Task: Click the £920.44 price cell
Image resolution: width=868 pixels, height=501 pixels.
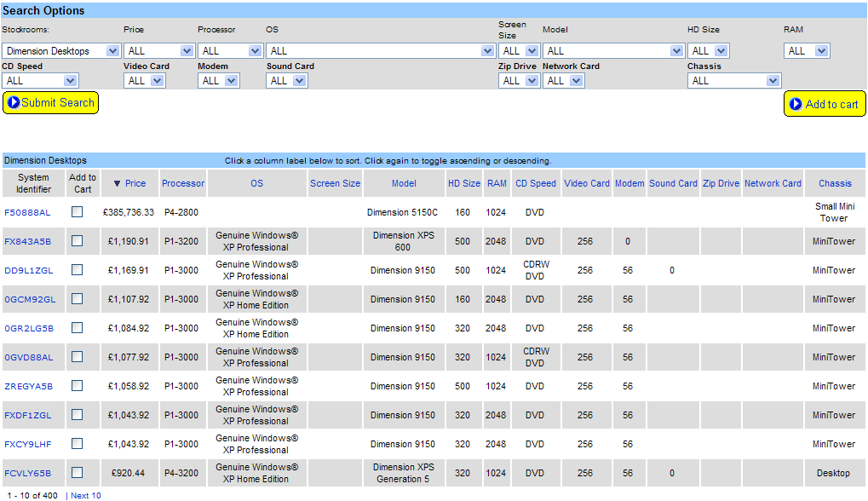Action: pos(128,473)
